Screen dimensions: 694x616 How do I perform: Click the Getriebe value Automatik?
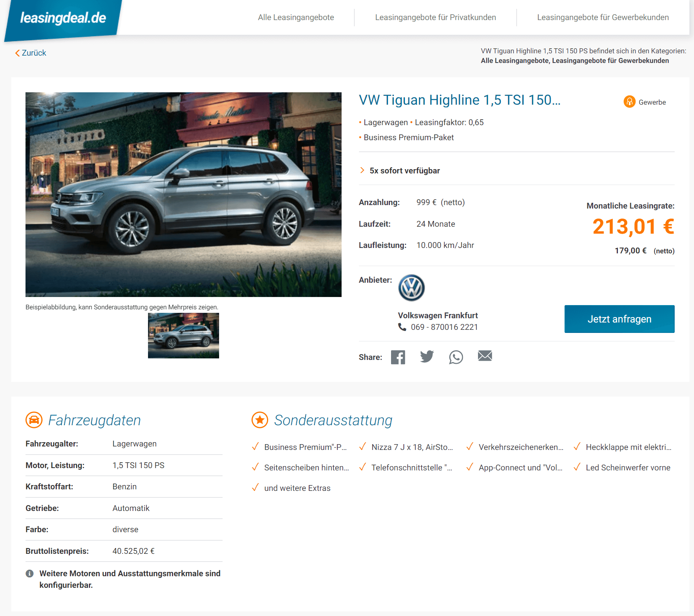click(131, 508)
